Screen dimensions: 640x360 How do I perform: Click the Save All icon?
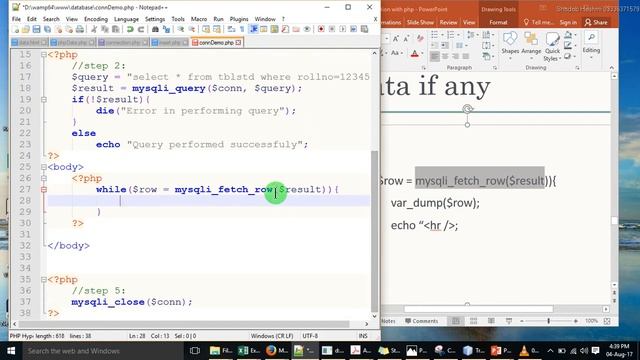point(47,29)
